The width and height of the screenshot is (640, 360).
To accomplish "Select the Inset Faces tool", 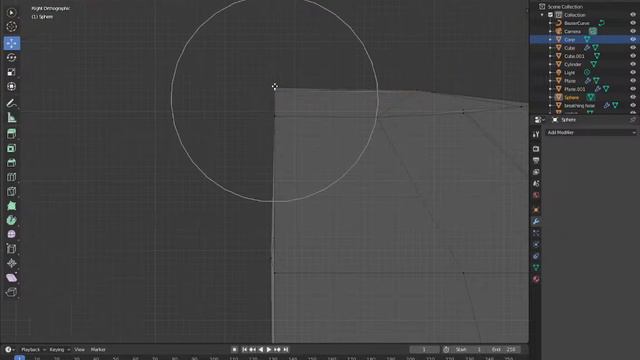I will point(11,148).
